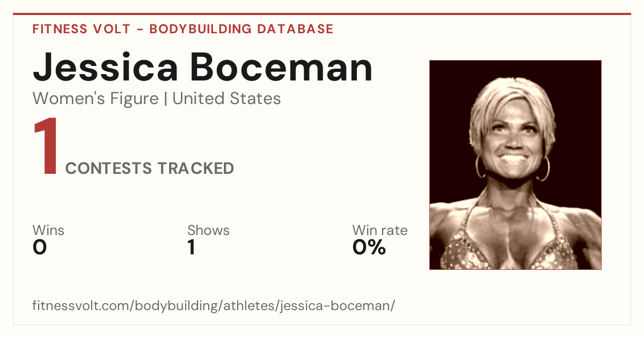Image resolution: width=644 pixels, height=338 pixels.
Task: Click the athlete photo thumbnail
Action: 515,165
